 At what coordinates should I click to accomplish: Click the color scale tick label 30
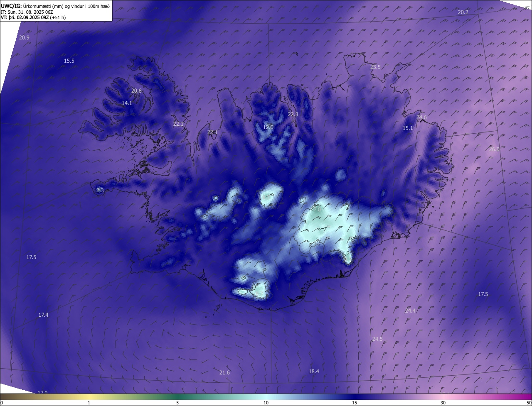point(443,403)
